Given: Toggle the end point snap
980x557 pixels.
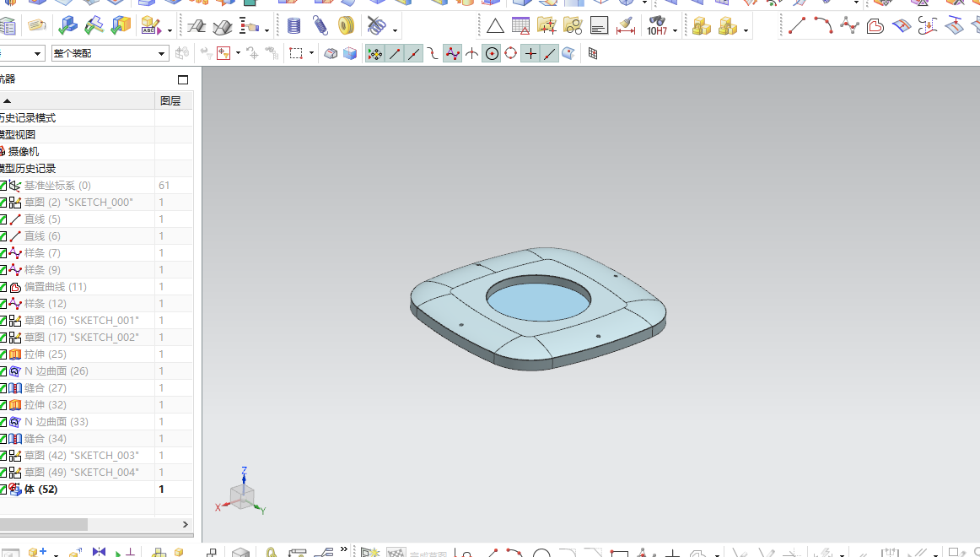Looking at the screenshot, I should point(395,54).
